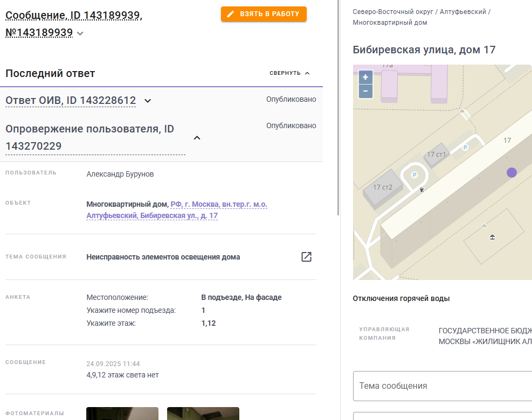Open message topic in new window icon
This screenshot has width=532, height=420.
[306, 257]
